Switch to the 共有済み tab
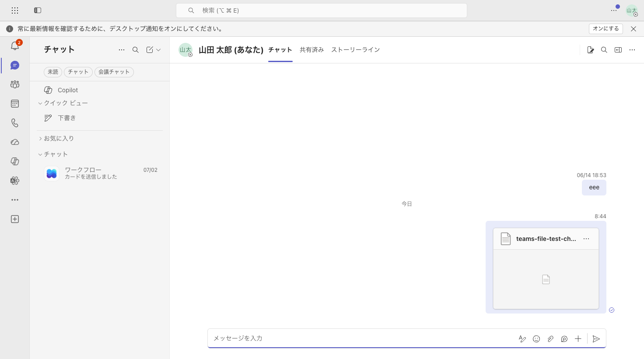The width and height of the screenshot is (644, 359). [312, 50]
